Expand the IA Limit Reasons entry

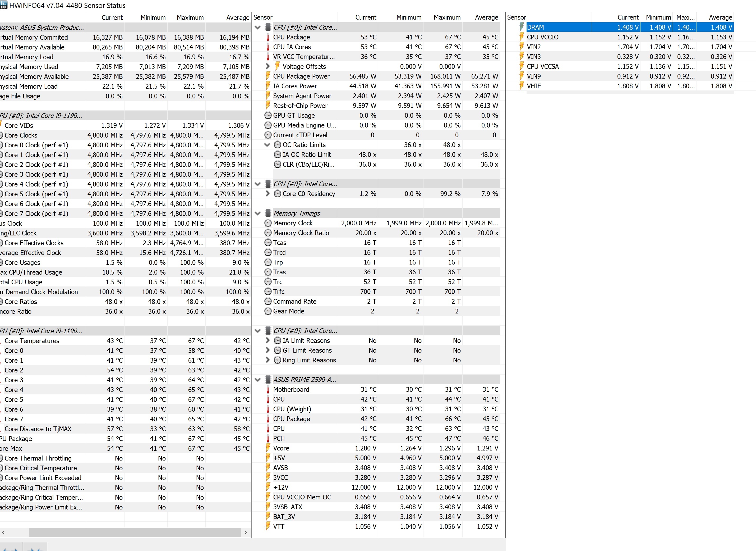(x=267, y=340)
